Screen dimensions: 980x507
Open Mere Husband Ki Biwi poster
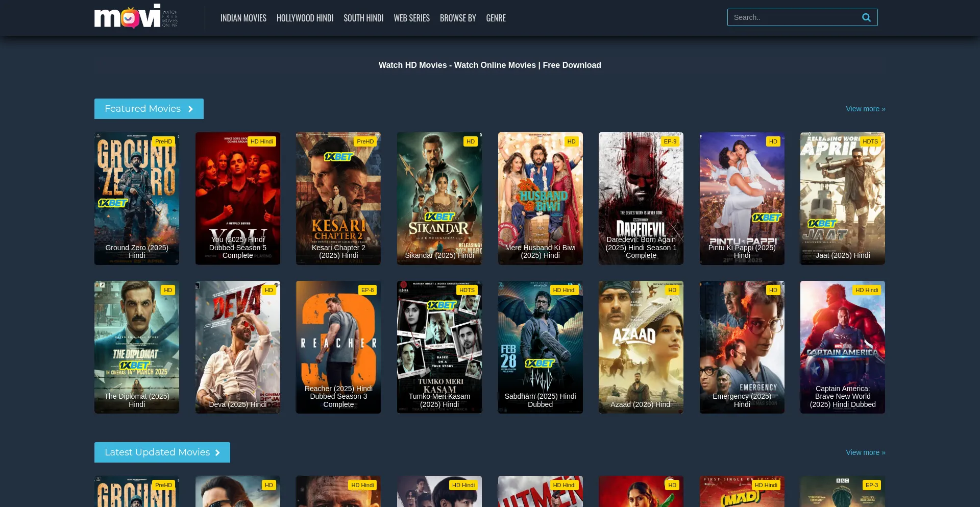point(541,199)
